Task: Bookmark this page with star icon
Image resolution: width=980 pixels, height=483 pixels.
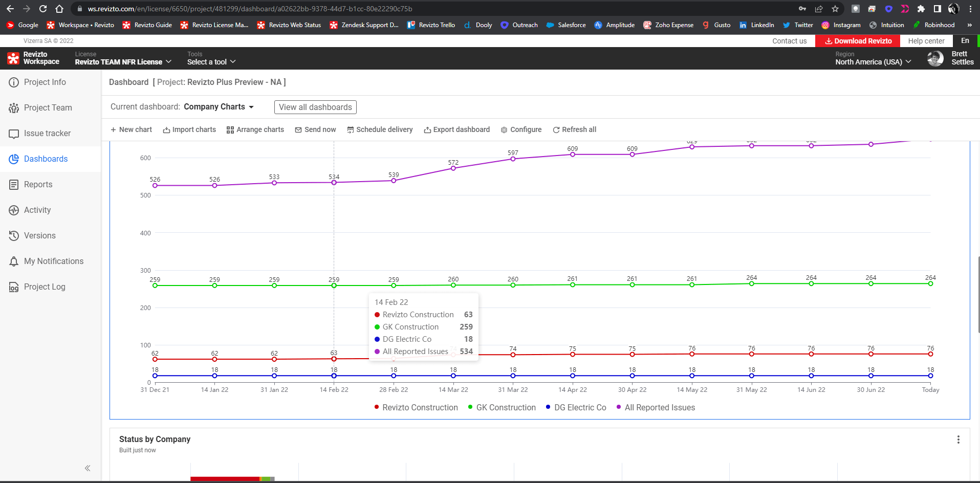Action: click(835, 9)
